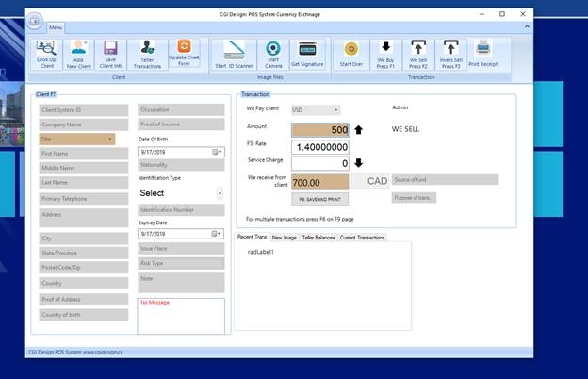The image size is (588, 379).
Task: Click the City field
Action: [x=83, y=239]
